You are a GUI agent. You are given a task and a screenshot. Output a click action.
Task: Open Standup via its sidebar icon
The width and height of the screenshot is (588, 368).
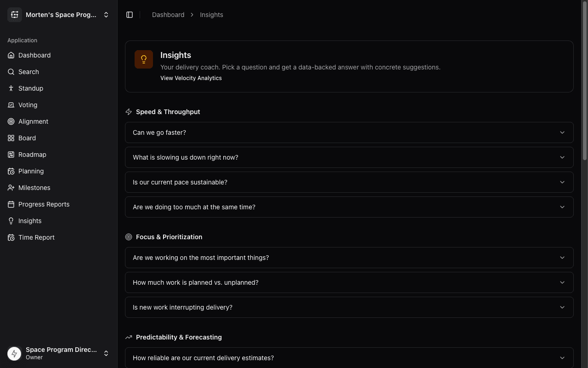(x=11, y=88)
